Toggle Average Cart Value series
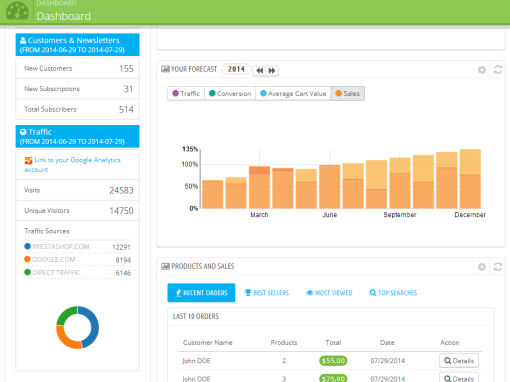The height and width of the screenshot is (382, 510). click(293, 93)
